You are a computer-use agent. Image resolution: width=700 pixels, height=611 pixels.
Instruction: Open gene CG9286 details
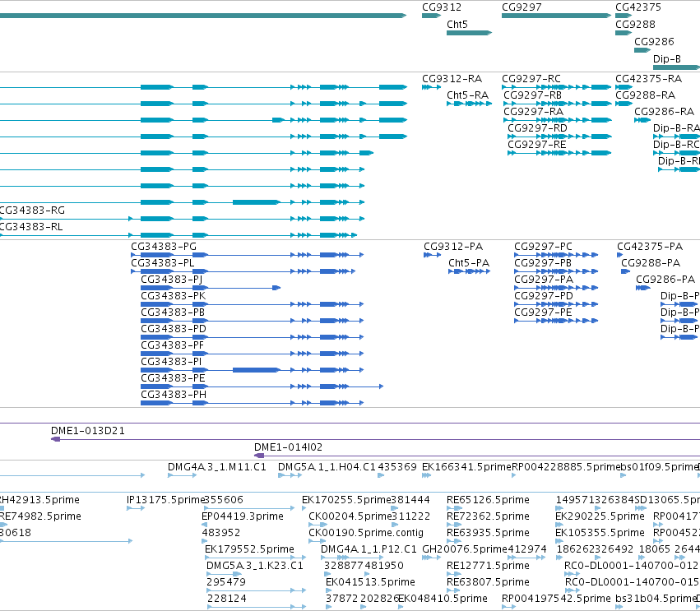click(x=642, y=50)
